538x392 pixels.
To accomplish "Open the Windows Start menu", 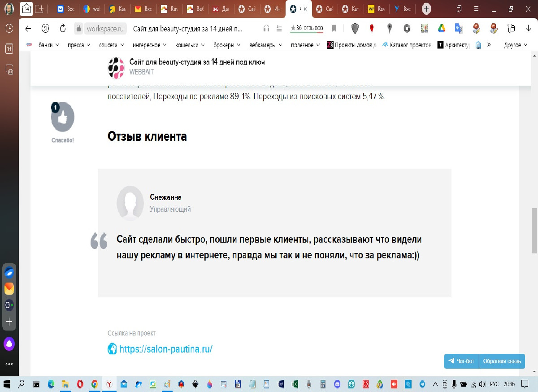I will pos(7,384).
